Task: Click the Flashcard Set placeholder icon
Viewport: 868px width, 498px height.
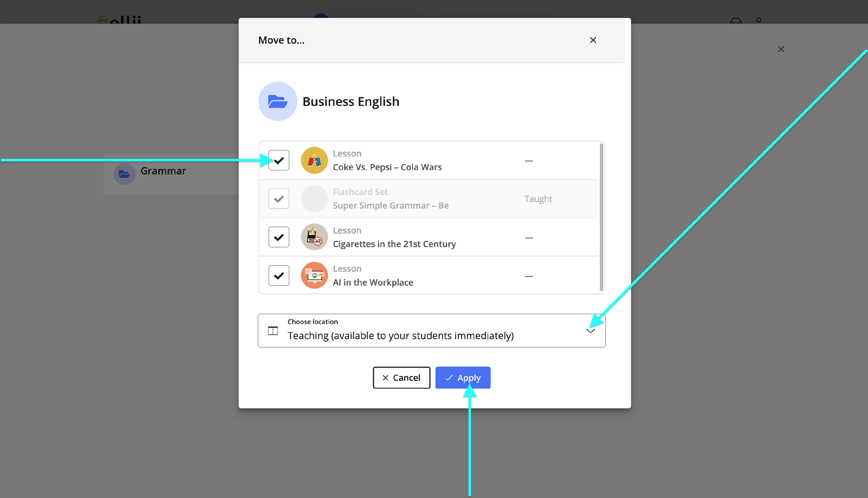Action: point(314,199)
